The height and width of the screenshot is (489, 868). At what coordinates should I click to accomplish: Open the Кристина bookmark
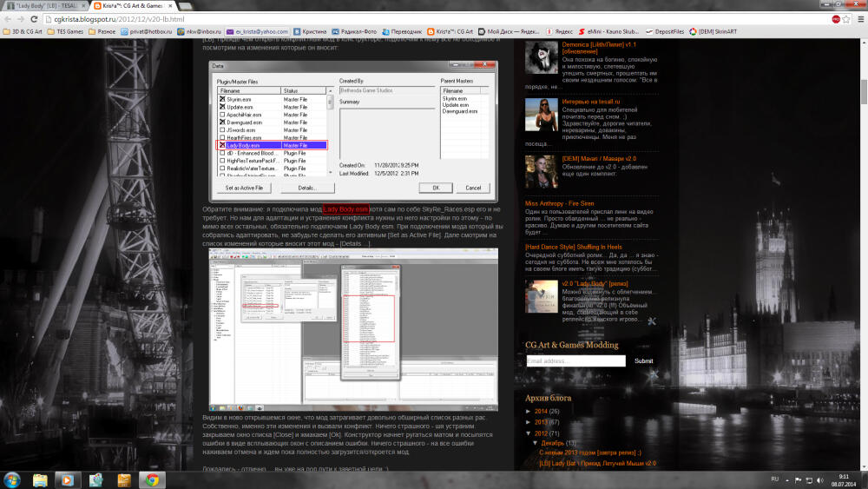pyautogui.click(x=310, y=31)
